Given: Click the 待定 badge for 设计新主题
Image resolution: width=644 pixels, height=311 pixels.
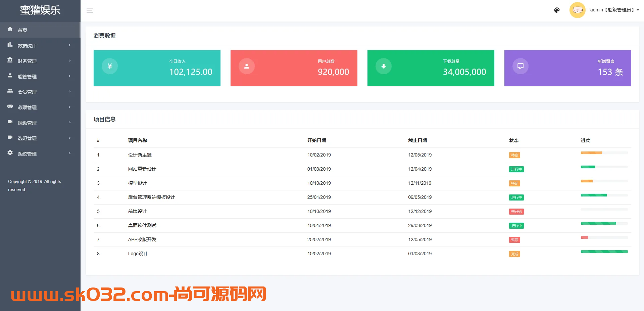Looking at the screenshot, I should (514, 155).
